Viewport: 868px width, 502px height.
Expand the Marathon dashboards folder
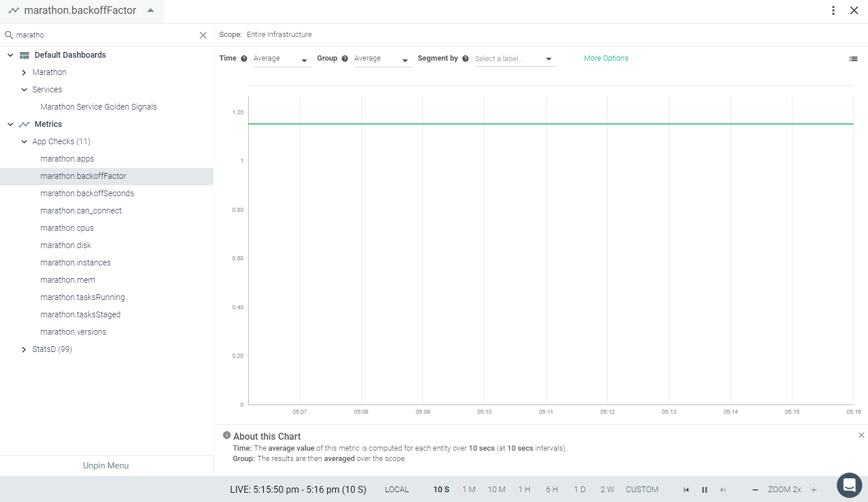24,72
